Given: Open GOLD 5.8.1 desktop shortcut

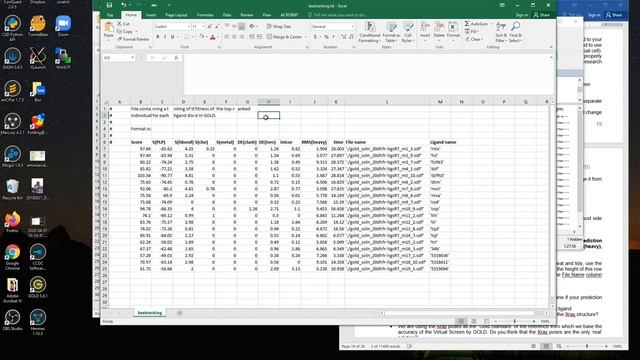Looking at the screenshot, I should click(38, 287).
